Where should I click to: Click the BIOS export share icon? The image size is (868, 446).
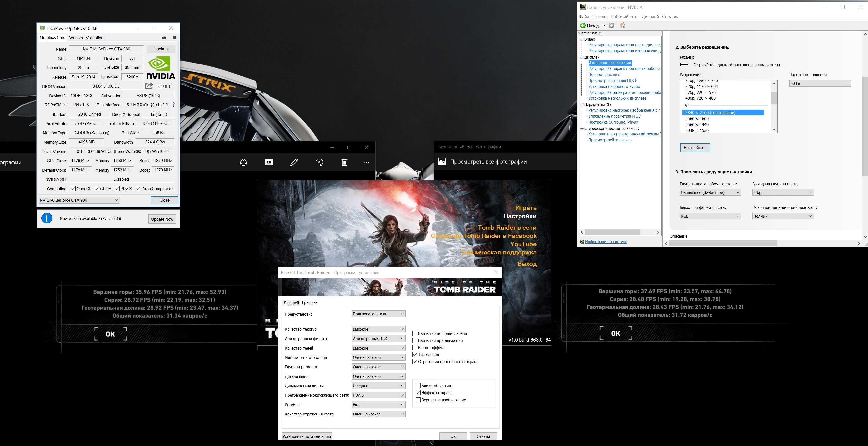coord(149,86)
